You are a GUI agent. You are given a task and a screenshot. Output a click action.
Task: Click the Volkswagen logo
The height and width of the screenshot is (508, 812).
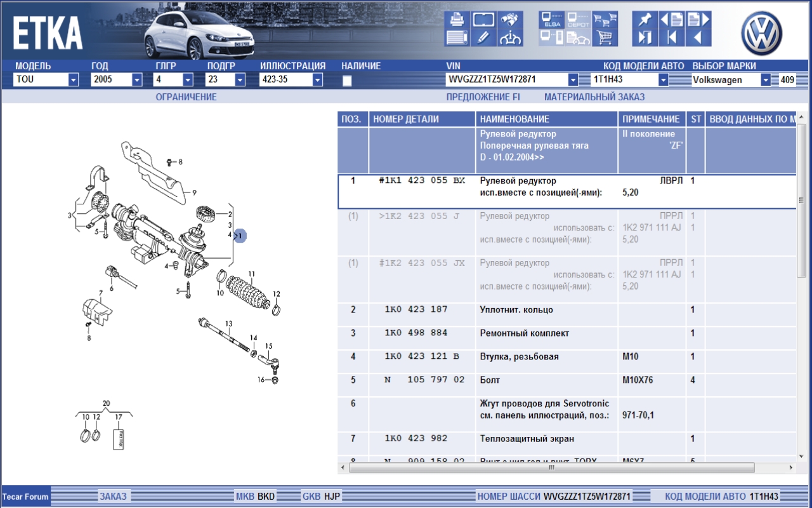(x=761, y=34)
